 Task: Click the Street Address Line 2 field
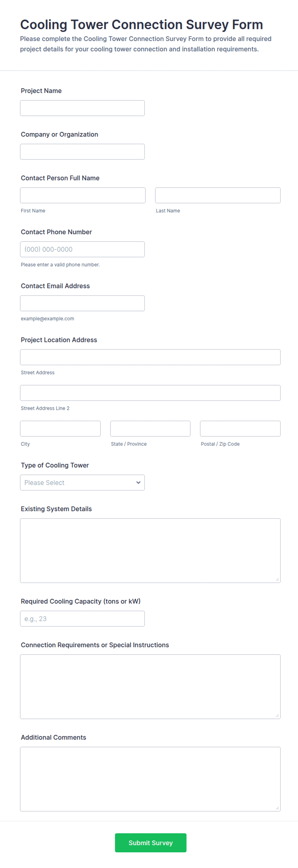[150, 393]
